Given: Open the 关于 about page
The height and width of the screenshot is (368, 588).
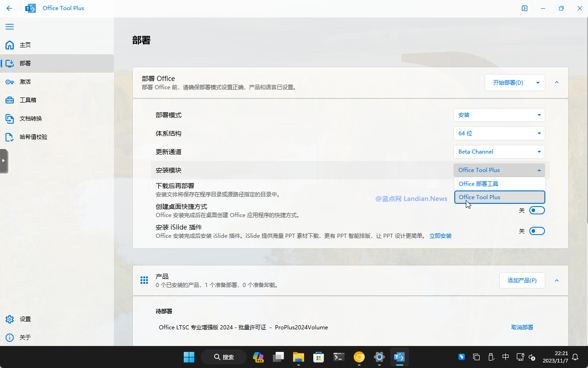Looking at the screenshot, I should coord(25,338).
